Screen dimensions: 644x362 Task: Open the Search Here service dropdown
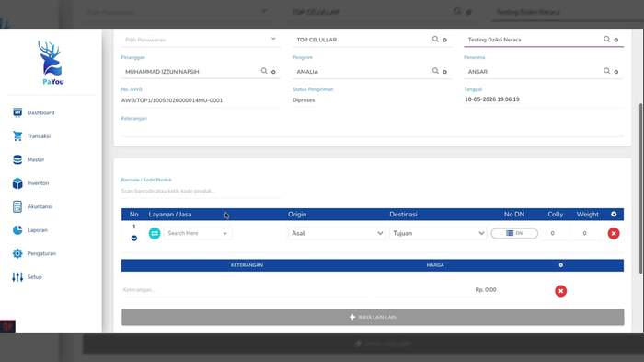(197, 233)
